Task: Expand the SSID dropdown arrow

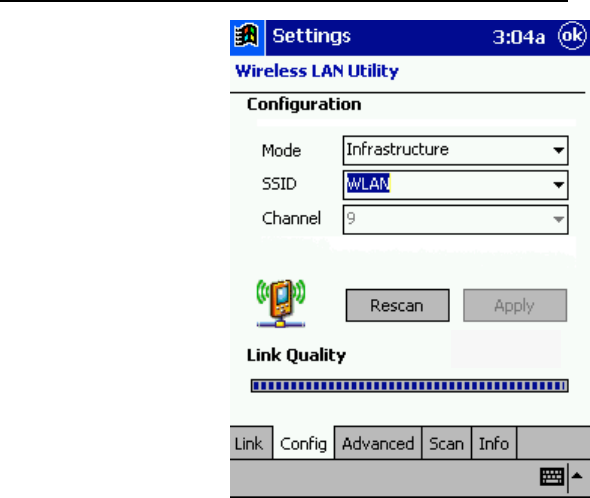Action: click(558, 185)
